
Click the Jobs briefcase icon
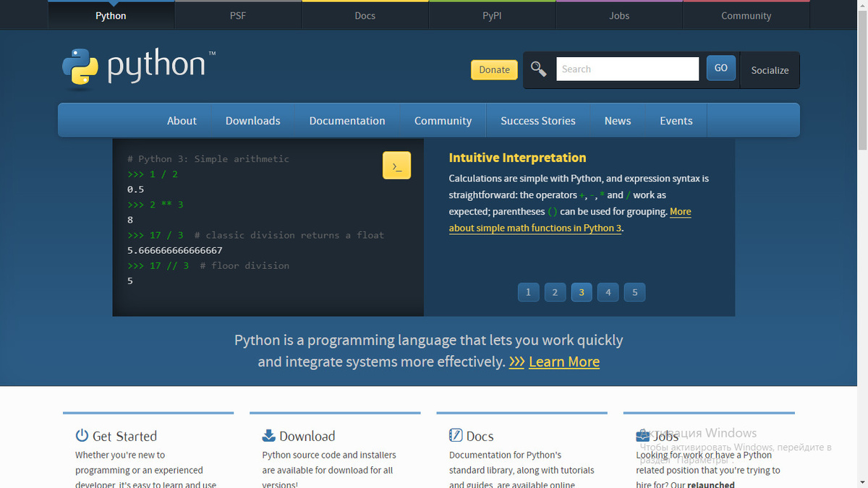point(642,435)
